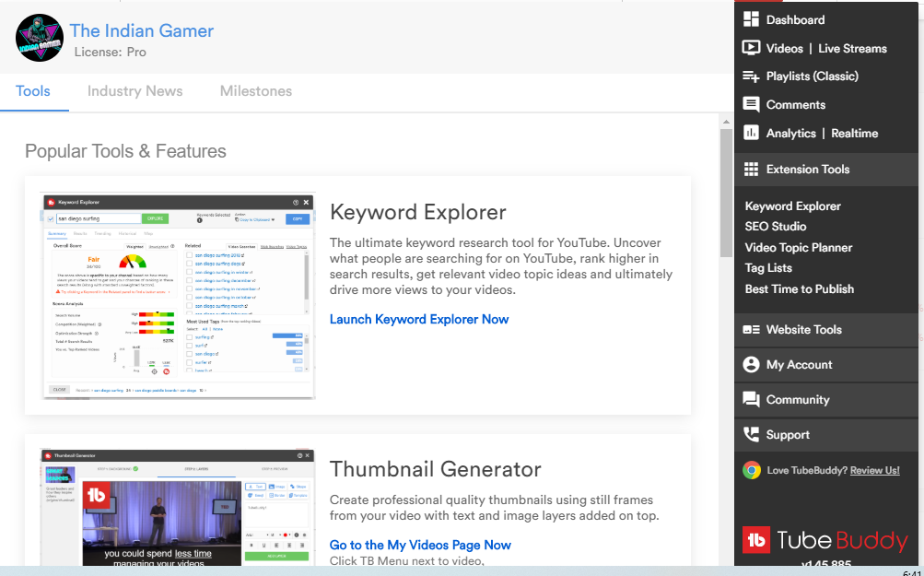Switch to the Industry News tab
This screenshot has width=924, height=576.
pos(135,91)
